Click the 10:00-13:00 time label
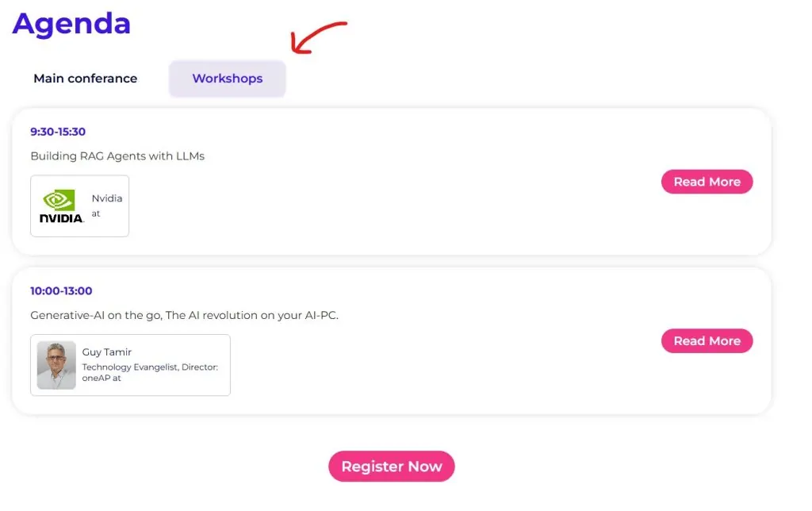 [x=61, y=290]
